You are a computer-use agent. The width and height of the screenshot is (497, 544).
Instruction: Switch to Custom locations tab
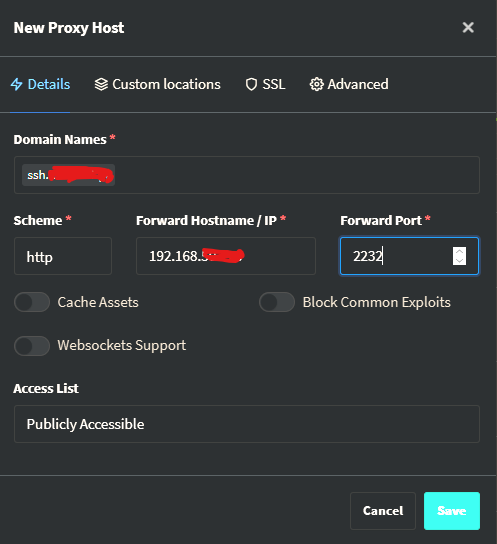[157, 84]
